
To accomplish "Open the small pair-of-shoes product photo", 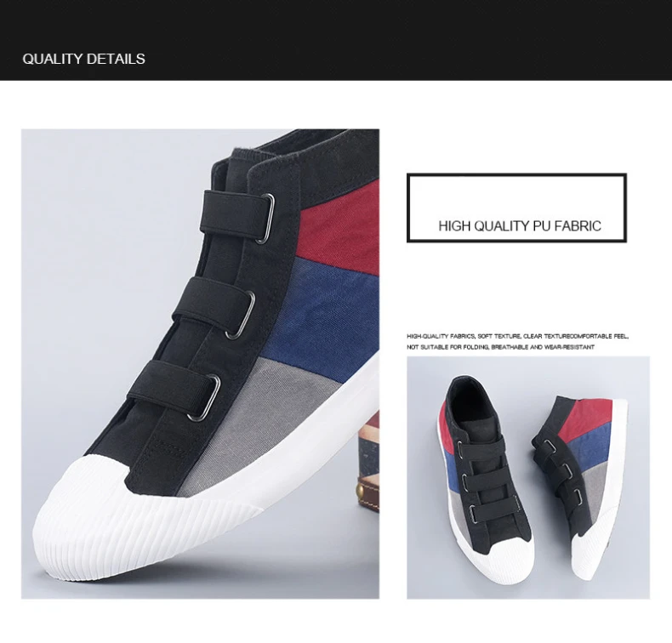I will click(528, 477).
